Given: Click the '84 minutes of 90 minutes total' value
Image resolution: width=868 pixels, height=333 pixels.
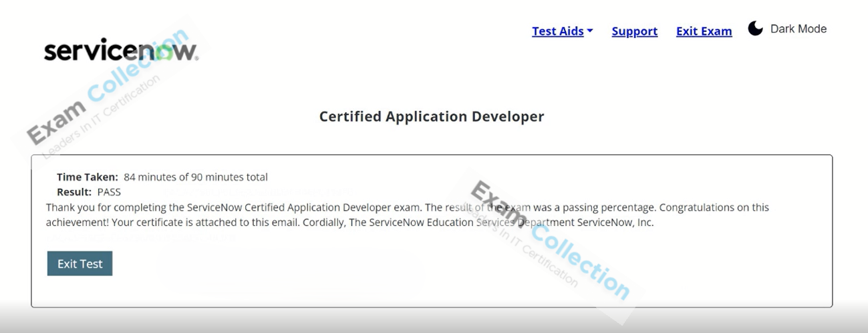Looking at the screenshot, I should tap(196, 177).
